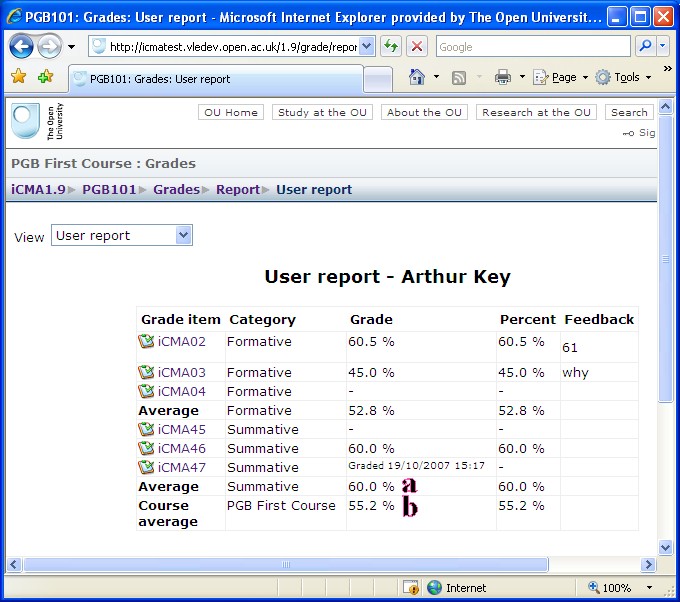This screenshot has width=680, height=602.
Task: Open the iCMA03 grade item link
Action: [181, 373]
